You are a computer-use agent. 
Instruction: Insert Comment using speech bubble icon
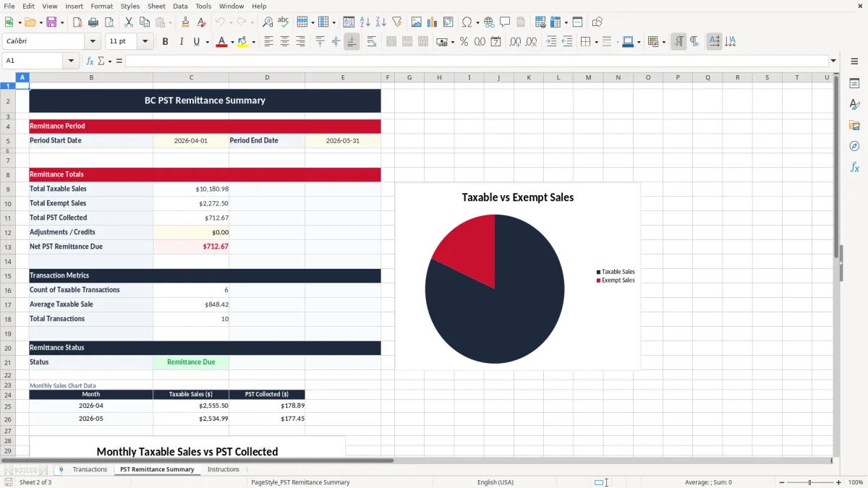pyautogui.click(x=505, y=22)
